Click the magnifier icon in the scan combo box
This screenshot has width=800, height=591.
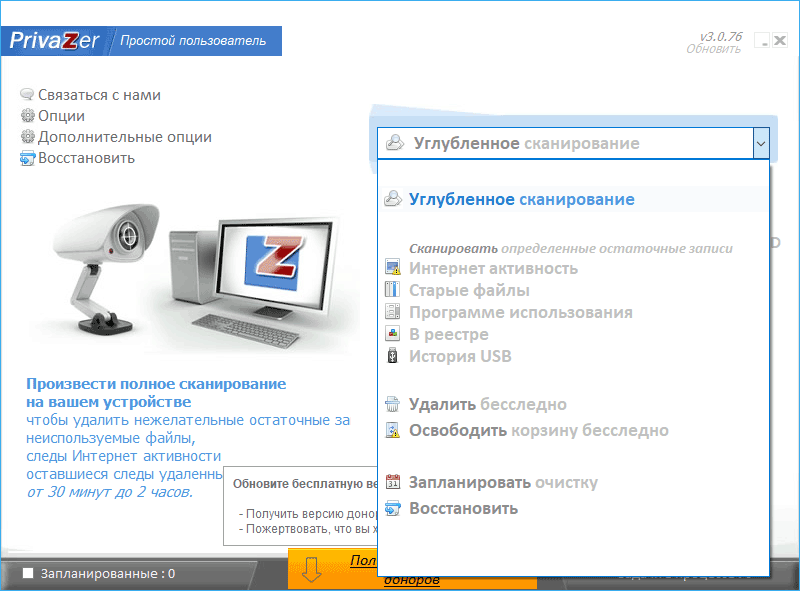395,143
